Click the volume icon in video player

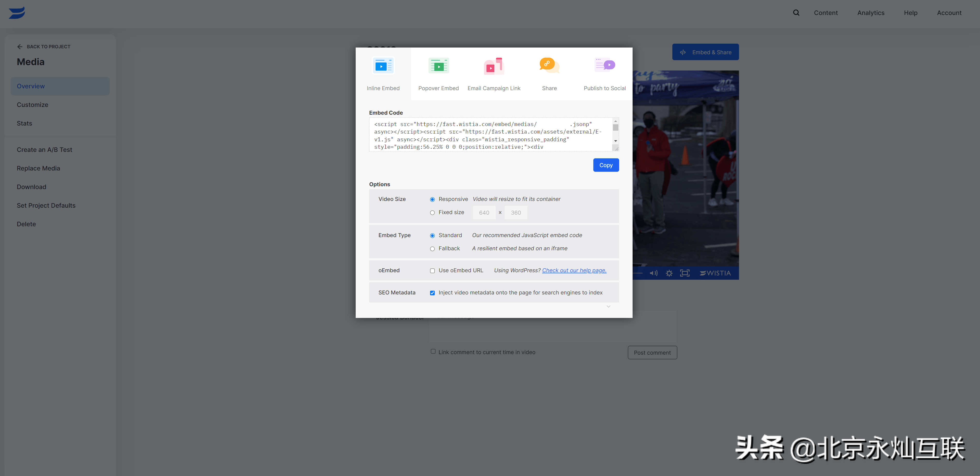pos(654,273)
